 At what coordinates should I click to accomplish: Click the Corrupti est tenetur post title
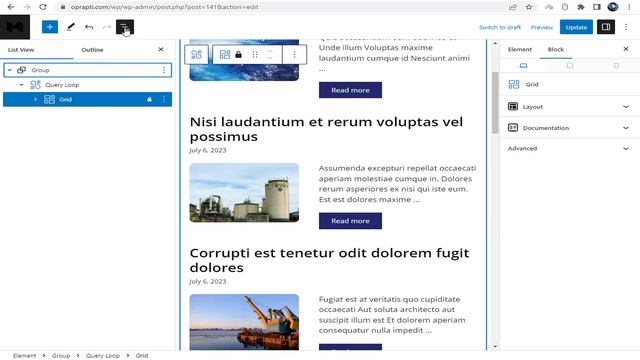329,260
